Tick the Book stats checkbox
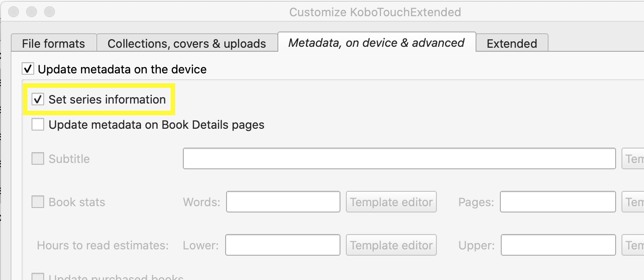 click(x=38, y=202)
